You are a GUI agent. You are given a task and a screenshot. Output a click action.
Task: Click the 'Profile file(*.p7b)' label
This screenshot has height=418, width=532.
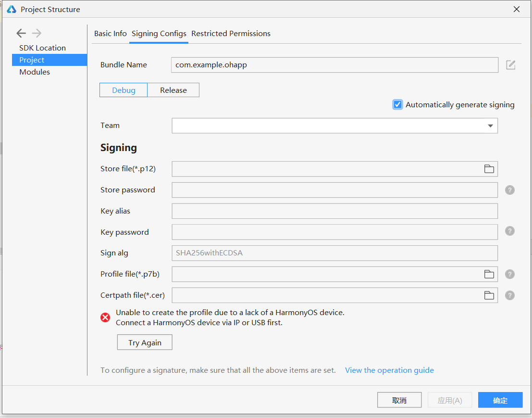tap(130, 274)
